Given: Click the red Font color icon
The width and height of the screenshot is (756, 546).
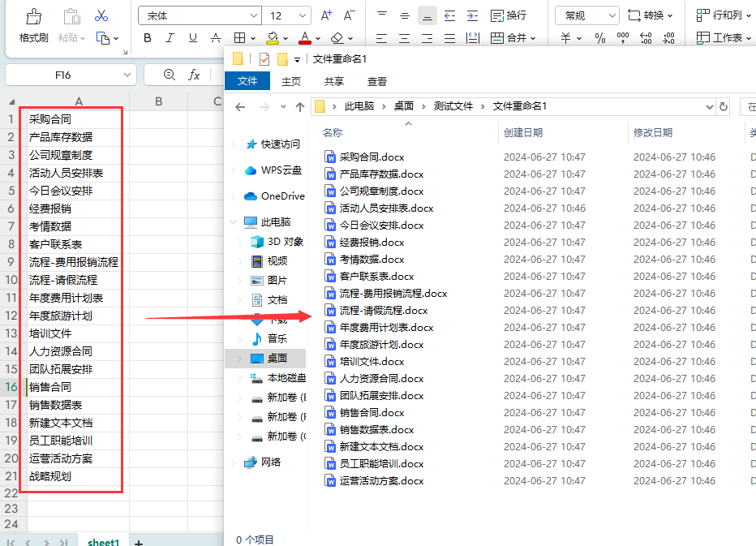Looking at the screenshot, I should (x=305, y=37).
